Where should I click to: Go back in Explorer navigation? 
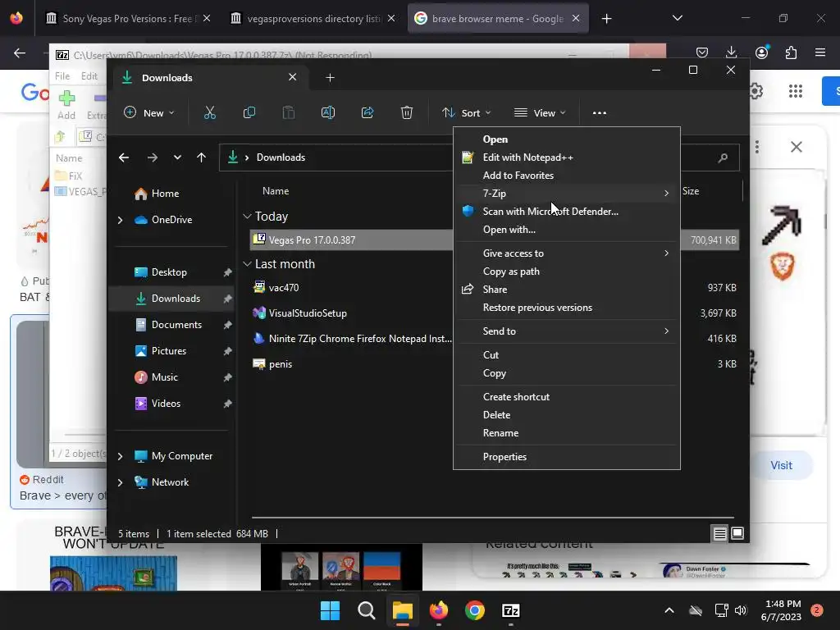[124, 157]
